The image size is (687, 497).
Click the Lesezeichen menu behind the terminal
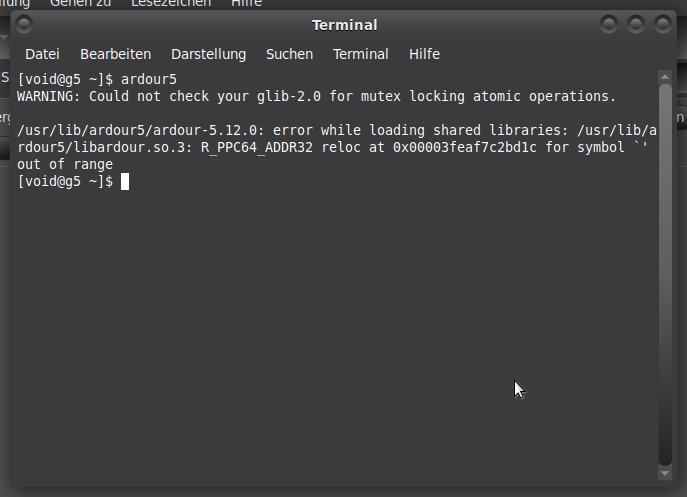[171, 4]
